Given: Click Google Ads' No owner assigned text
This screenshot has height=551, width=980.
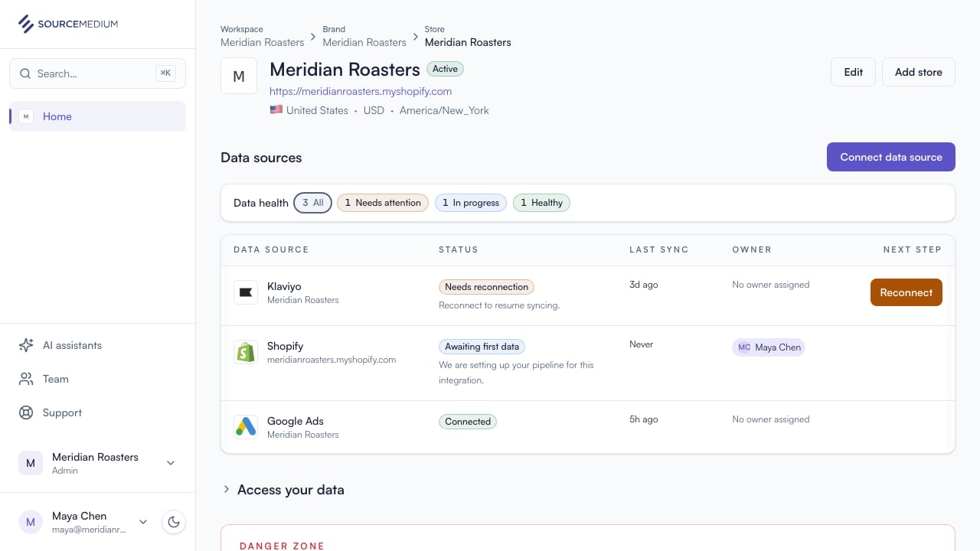Looking at the screenshot, I should coord(770,419).
